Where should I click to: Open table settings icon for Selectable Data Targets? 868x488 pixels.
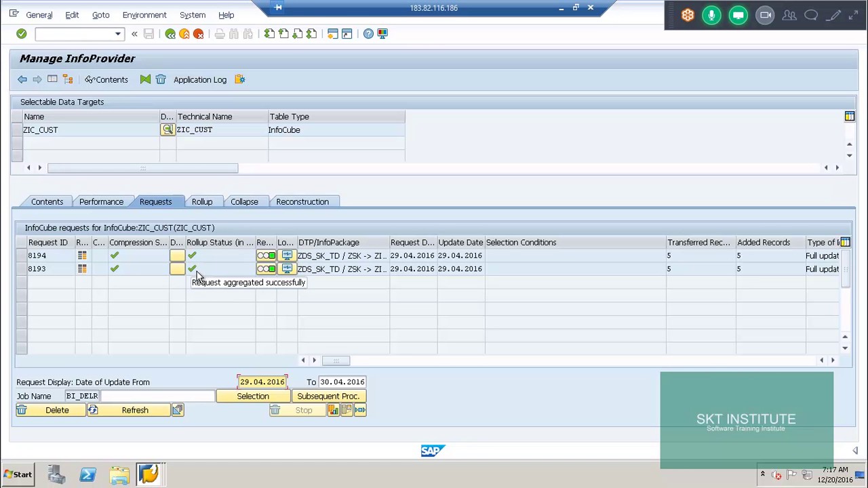[849, 117]
